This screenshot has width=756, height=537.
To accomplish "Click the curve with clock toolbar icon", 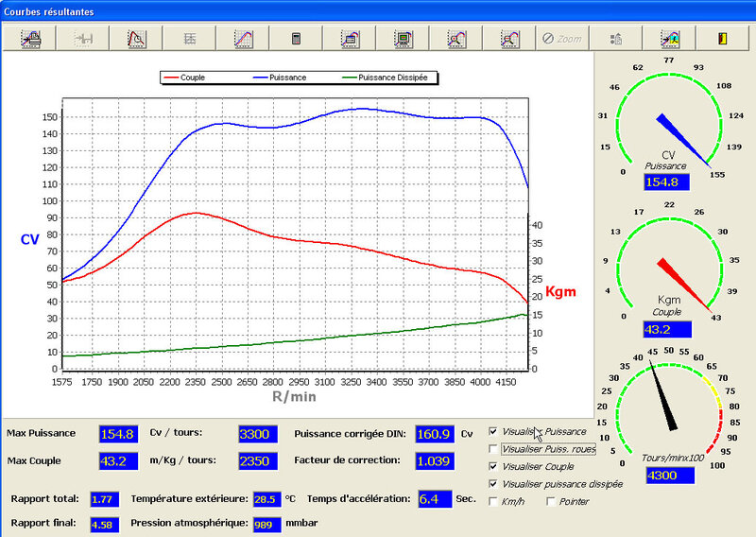I will pos(137,39).
